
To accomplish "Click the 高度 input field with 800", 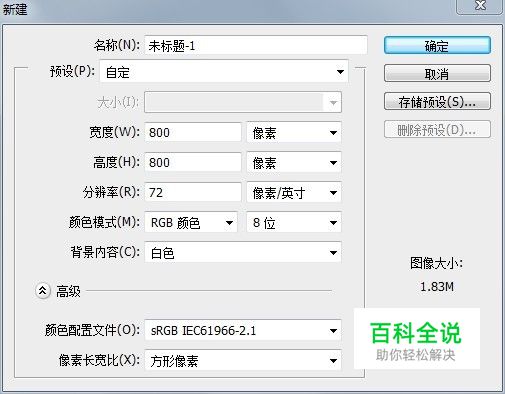I will coord(193,162).
